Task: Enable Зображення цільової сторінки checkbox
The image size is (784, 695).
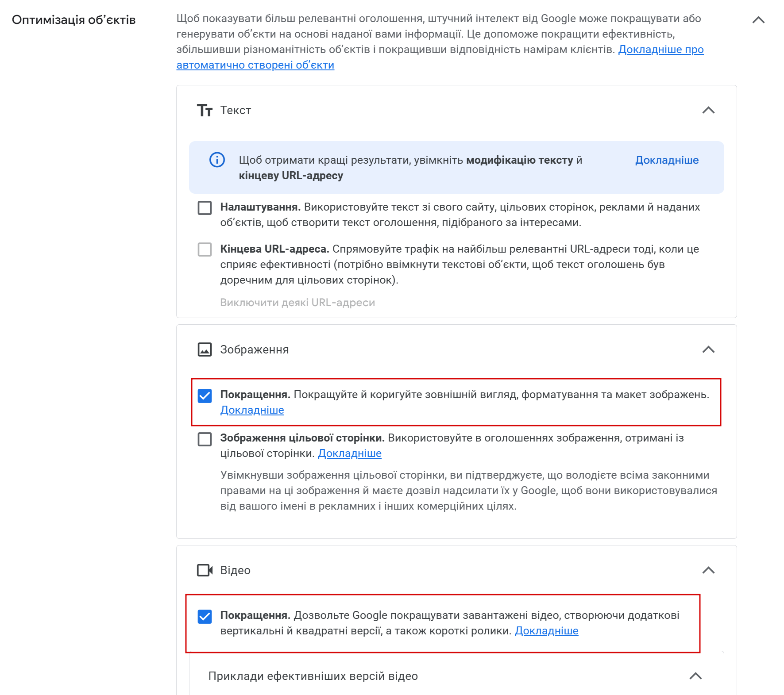Action: point(205,439)
